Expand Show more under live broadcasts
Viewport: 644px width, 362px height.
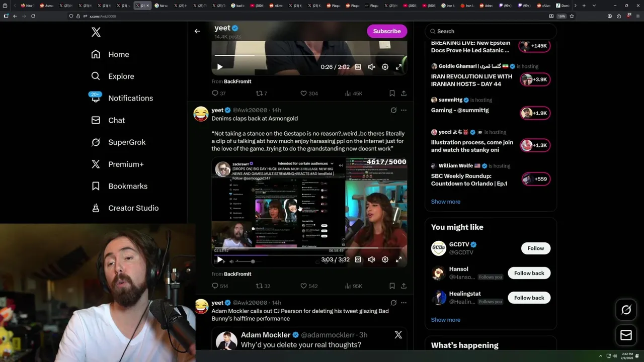[x=446, y=202]
